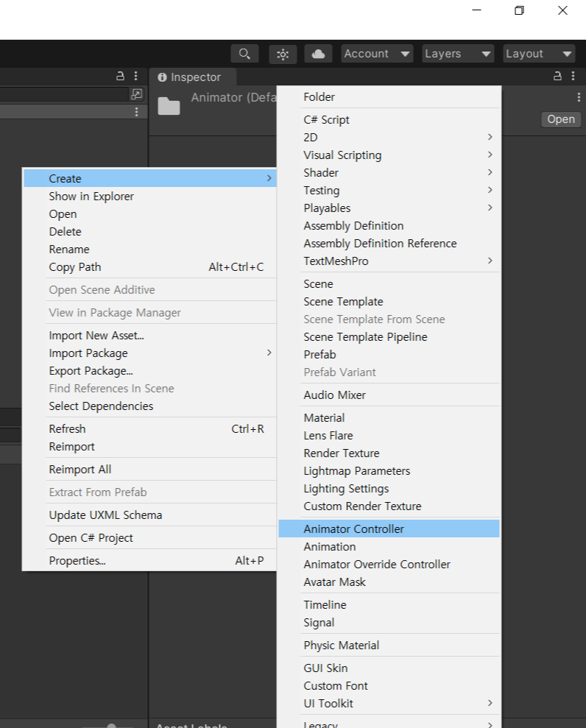Expand the 2D submenu
The height and width of the screenshot is (728, 586).
(389, 138)
